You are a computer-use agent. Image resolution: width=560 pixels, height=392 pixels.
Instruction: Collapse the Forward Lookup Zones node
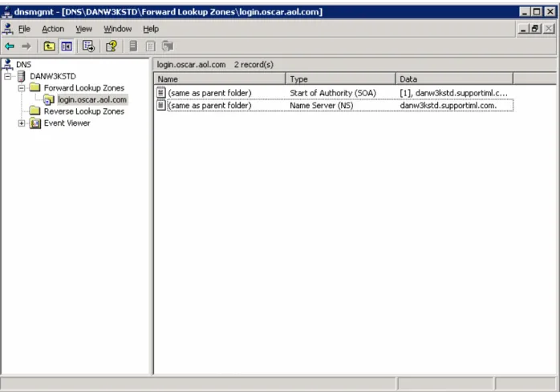click(22, 88)
